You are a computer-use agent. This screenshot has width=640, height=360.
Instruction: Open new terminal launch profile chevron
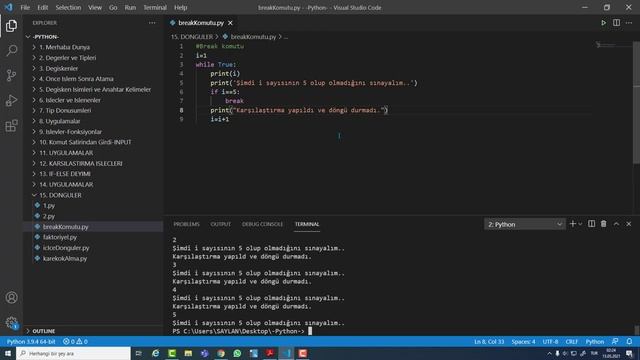[x=580, y=224]
